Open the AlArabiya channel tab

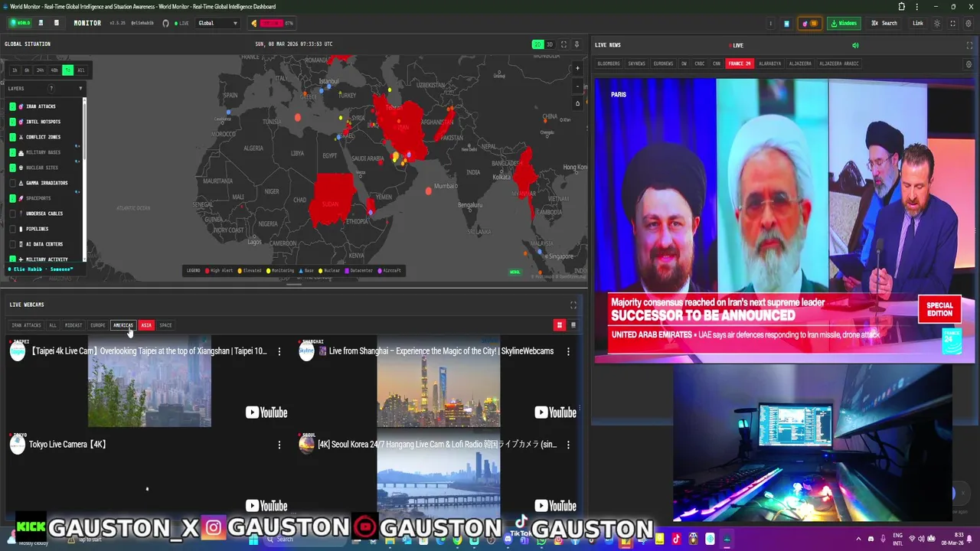tap(770, 64)
